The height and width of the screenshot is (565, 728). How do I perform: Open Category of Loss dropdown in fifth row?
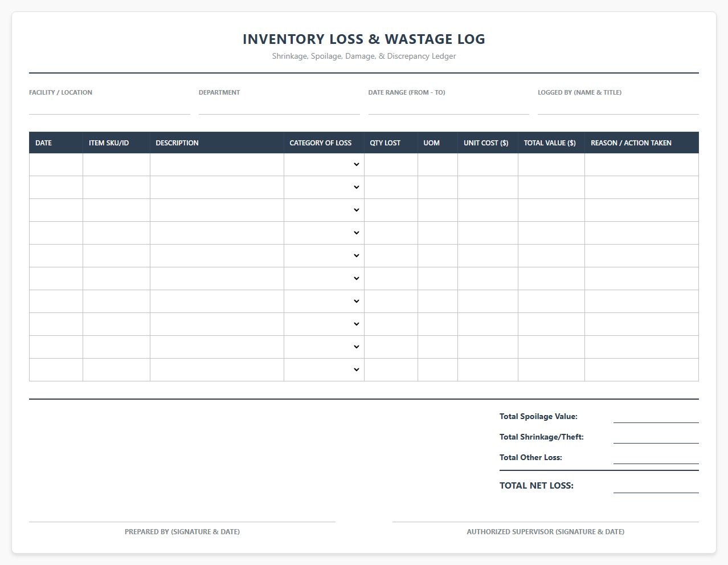(x=324, y=256)
